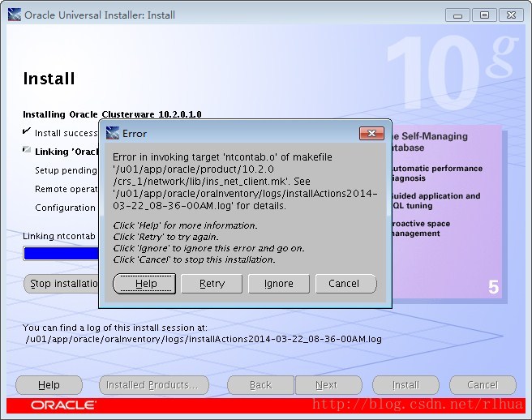Click the install log path at the bottom

click(204, 339)
